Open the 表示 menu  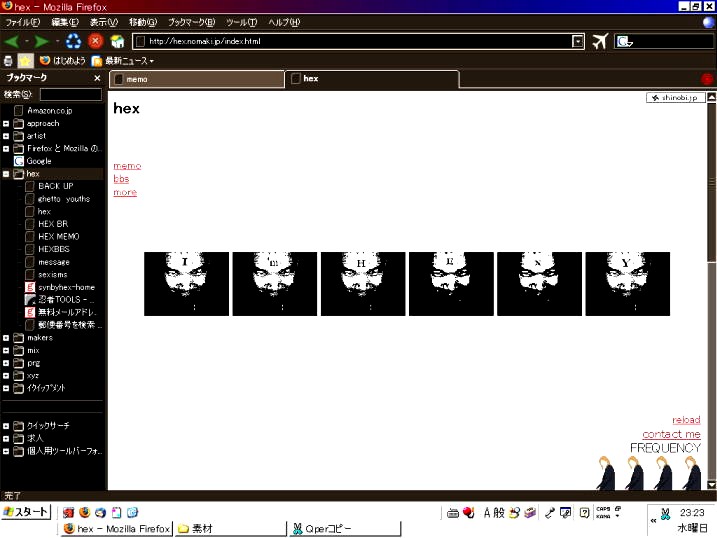pos(103,22)
